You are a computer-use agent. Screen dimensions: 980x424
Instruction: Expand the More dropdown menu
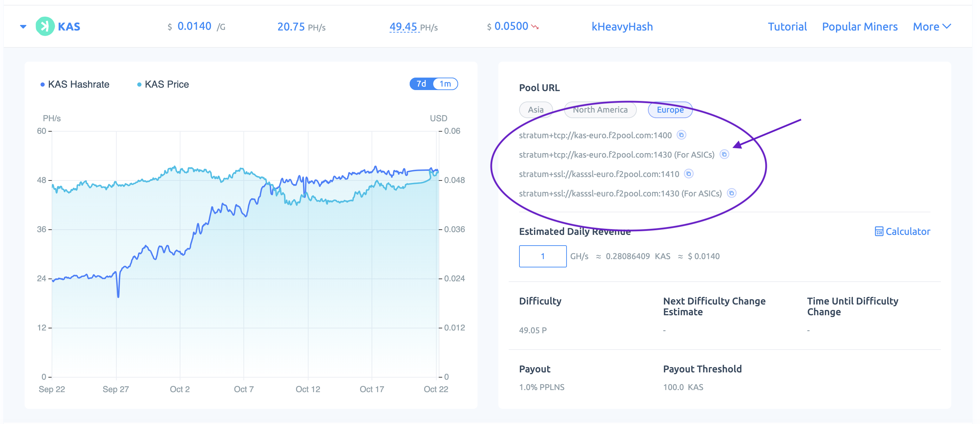click(932, 27)
